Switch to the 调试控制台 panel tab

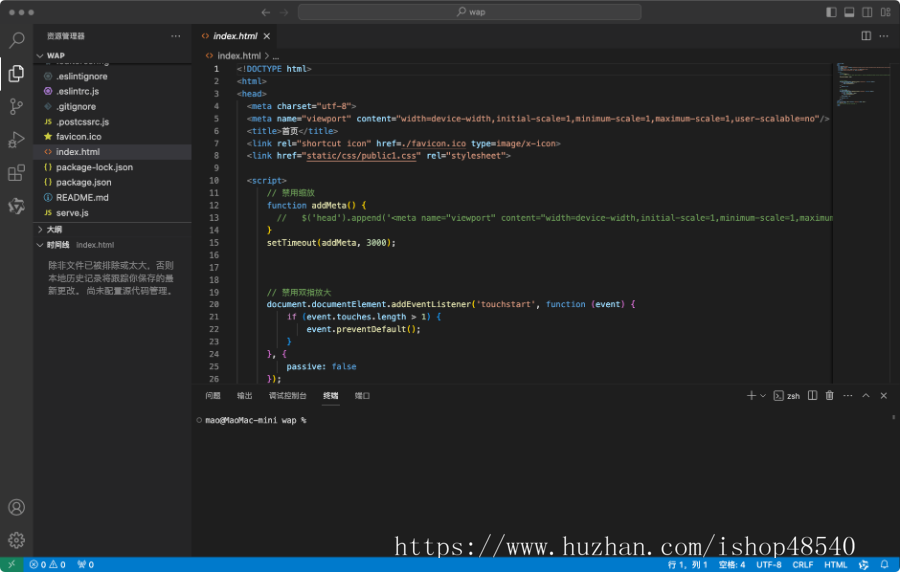click(x=288, y=395)
